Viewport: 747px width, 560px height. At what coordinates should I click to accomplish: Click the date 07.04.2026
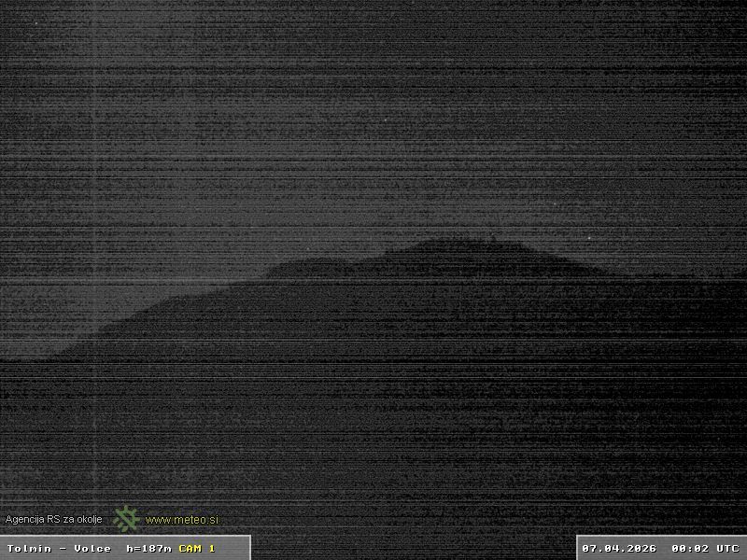[x=618, y=548]
